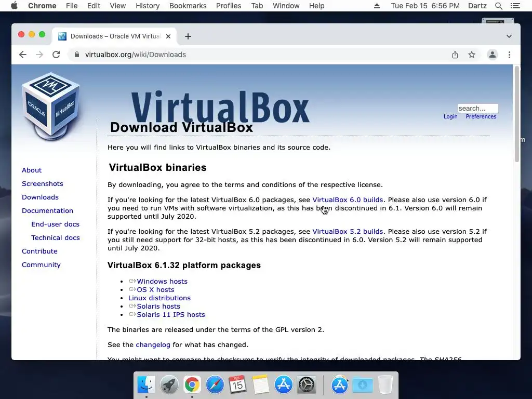Open the Bookmarks menu

tap(188, 6)
